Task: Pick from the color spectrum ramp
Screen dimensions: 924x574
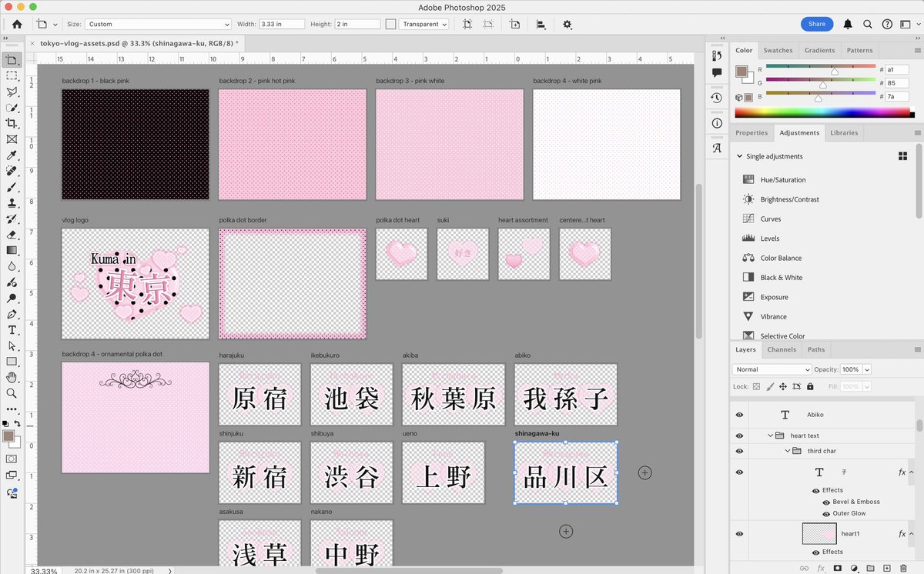Action: pos(822,112)
